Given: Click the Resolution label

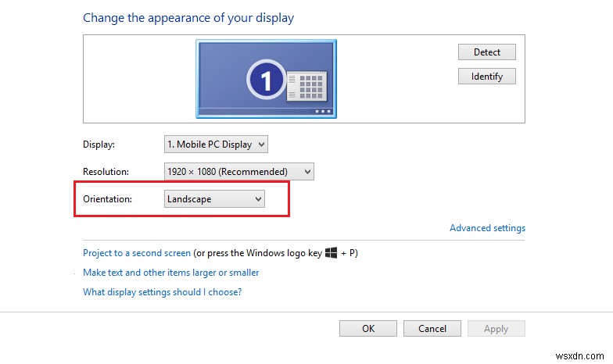Looking at the screenshot, I should [x=106, y=171].
